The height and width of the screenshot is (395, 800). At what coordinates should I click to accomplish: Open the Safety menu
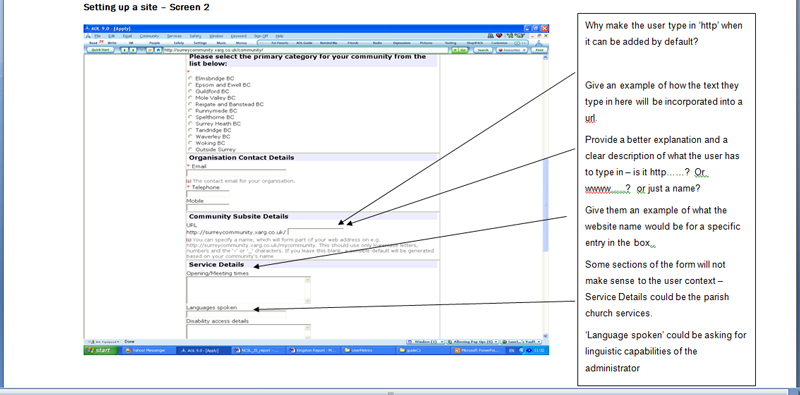(x=195, y=36)
